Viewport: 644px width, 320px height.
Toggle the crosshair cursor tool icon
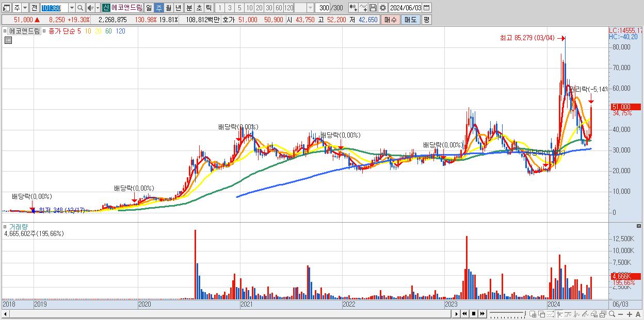point(559,314)
